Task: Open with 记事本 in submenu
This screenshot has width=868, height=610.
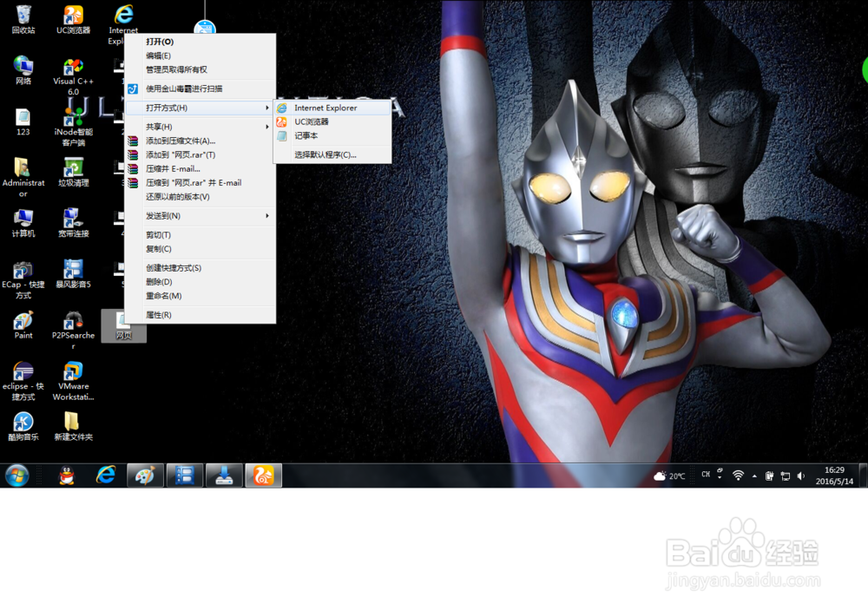Action: 332,135
